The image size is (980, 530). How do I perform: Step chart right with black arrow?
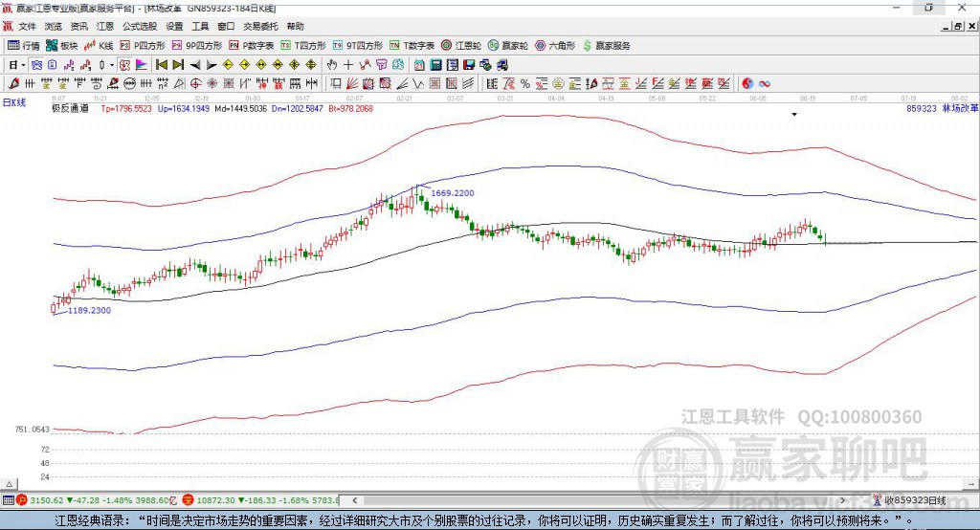[x=212, y=65]
